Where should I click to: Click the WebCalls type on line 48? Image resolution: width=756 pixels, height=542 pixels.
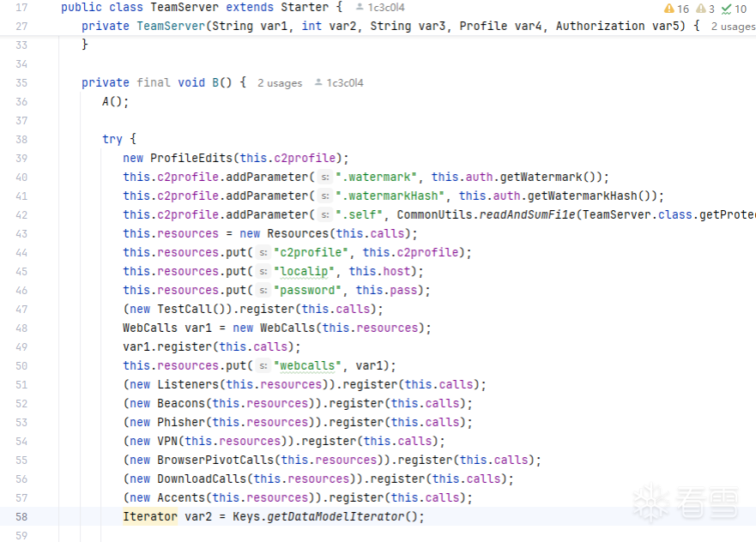(150, 328)
